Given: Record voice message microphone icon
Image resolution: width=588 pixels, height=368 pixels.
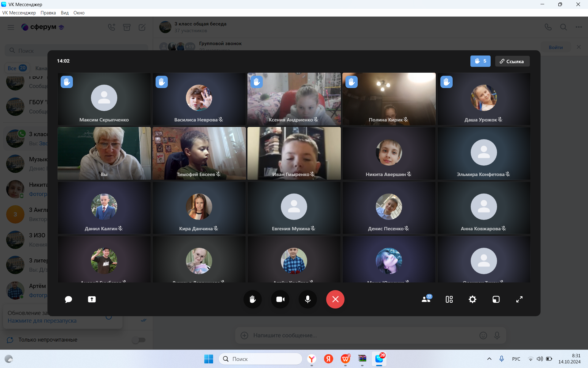Looking at the screenshot, I should point(497,335).
